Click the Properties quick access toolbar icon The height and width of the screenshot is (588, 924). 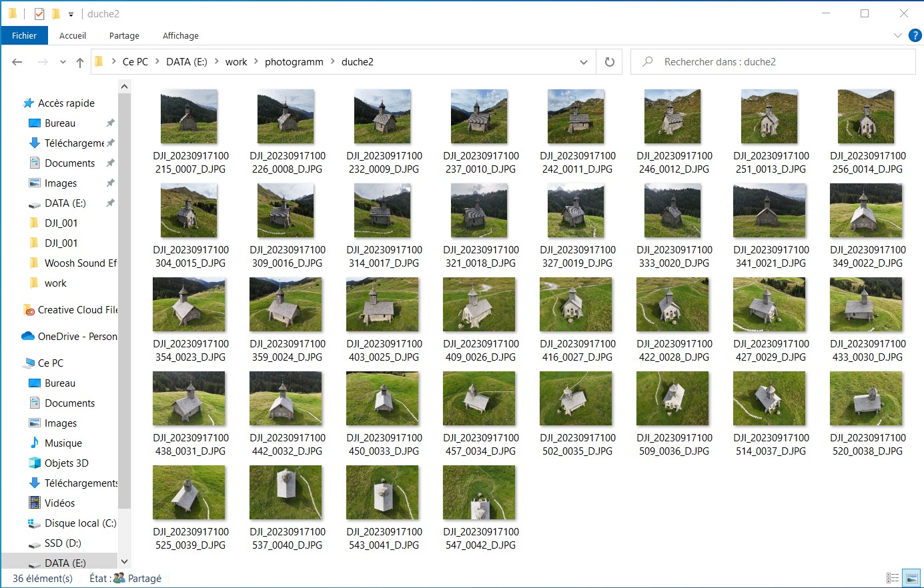pos(39,13)
